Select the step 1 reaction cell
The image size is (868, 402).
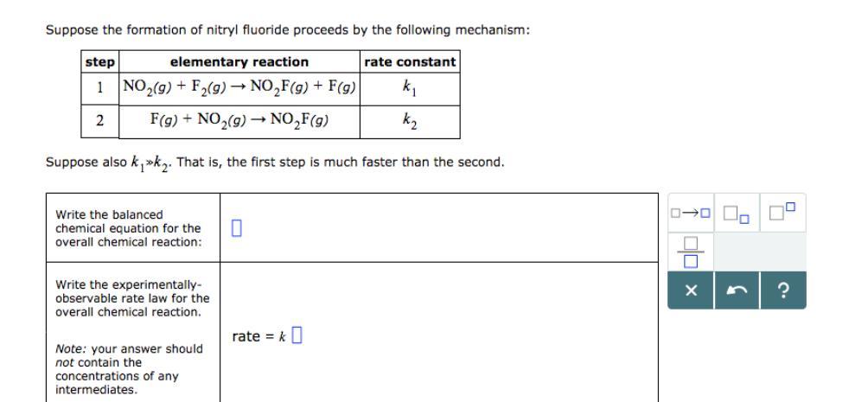point(239,87)
